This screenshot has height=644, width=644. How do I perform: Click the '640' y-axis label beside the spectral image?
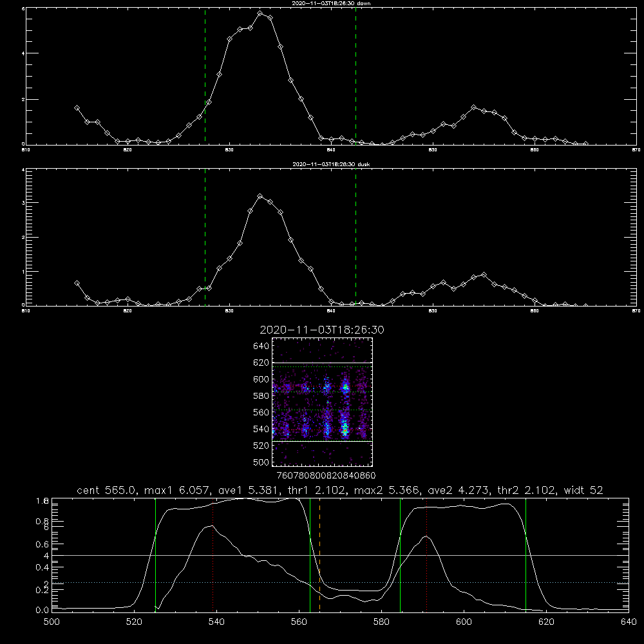(x=261, y=346)
